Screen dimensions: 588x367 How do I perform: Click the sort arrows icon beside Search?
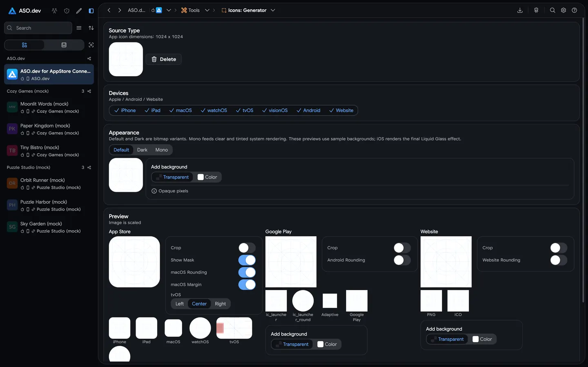coord(91,28)
